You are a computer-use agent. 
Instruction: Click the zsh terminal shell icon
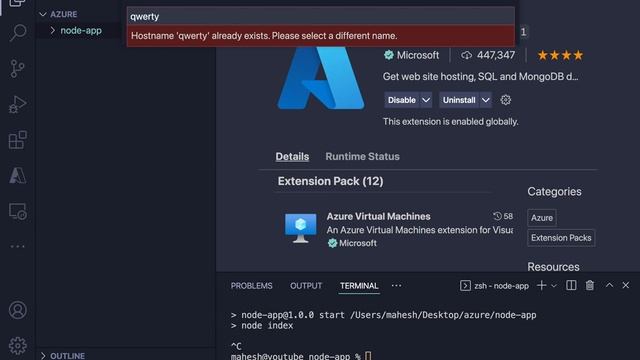tap(465, 286)
